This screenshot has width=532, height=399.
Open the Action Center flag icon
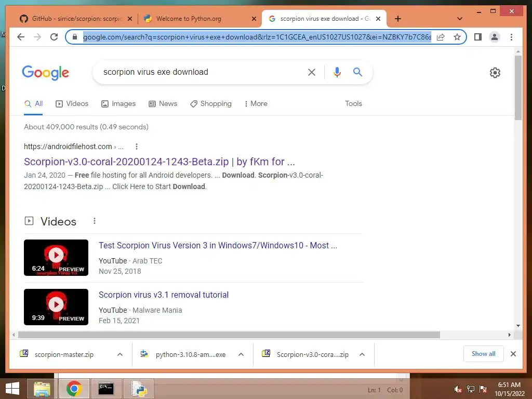pyautogui.click(x=483, y=389)
